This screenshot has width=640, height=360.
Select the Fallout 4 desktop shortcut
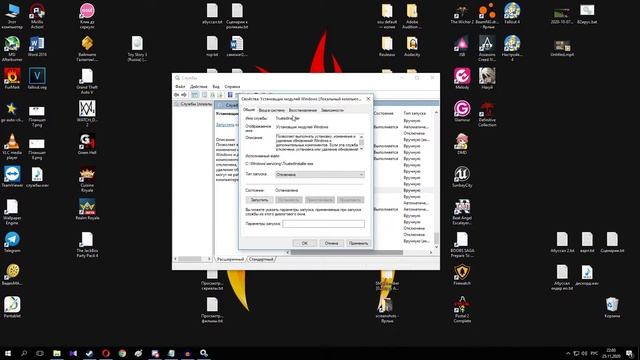[512, 13]
